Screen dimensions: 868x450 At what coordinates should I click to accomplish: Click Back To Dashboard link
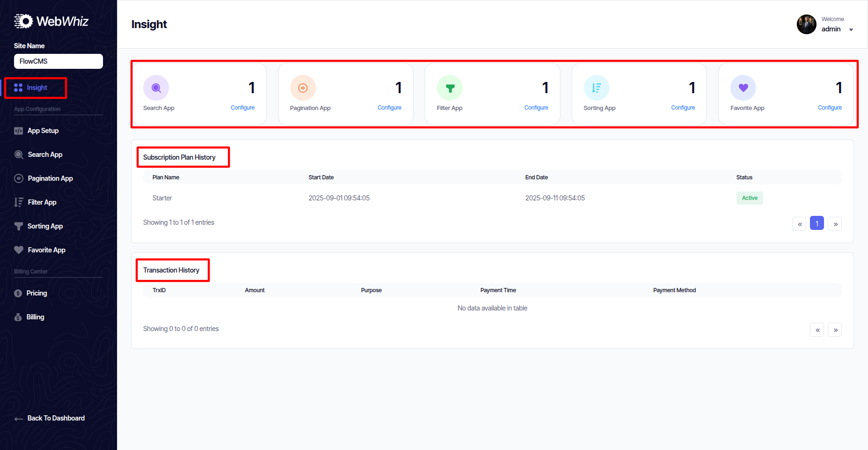click(x=56, y=418)
